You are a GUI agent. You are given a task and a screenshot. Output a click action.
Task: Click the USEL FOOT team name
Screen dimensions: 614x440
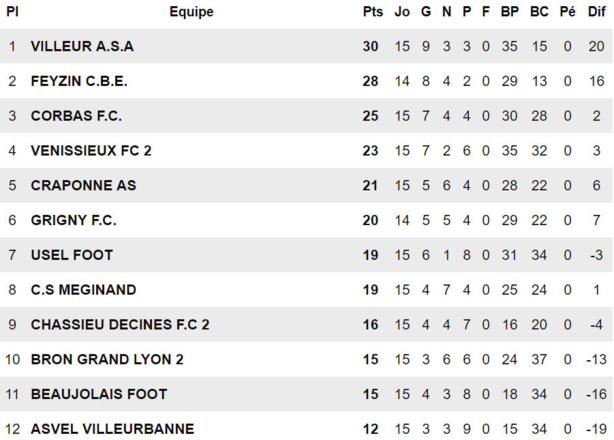tap(72, 255)
